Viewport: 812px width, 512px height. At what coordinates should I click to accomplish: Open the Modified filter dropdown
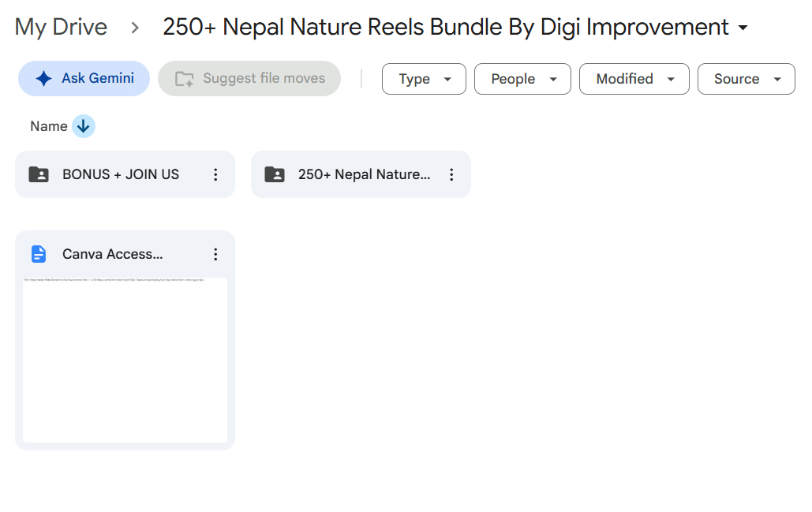[x=634, y=79]
